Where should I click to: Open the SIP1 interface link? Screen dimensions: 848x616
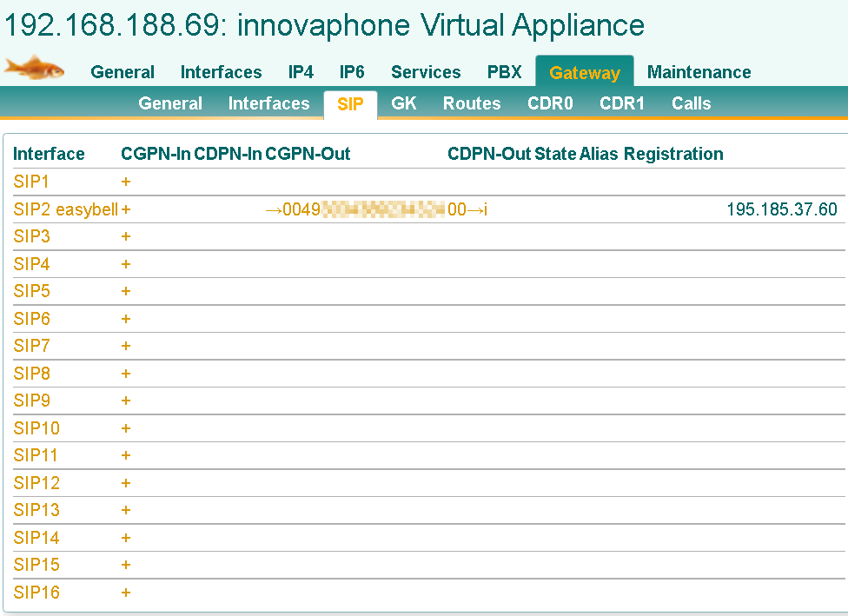[31, 182]
